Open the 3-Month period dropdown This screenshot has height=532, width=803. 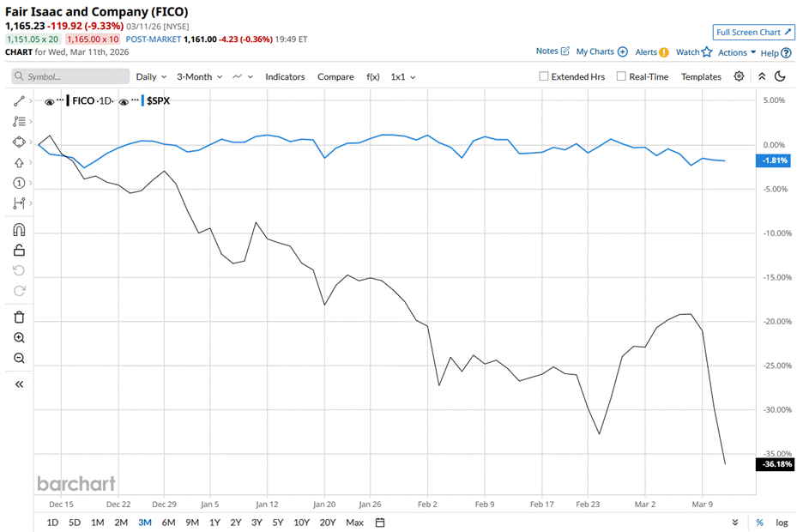pyautogui.click(x=199, y=77)
